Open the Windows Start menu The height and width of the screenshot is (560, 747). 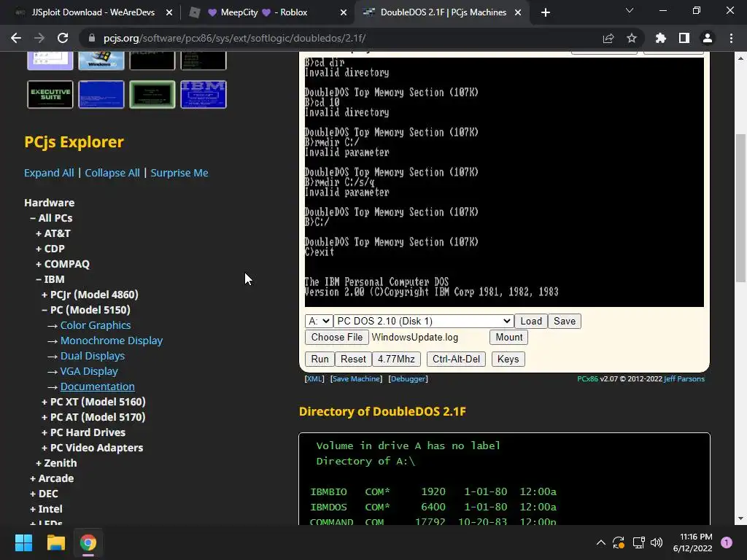coord(23,542)
